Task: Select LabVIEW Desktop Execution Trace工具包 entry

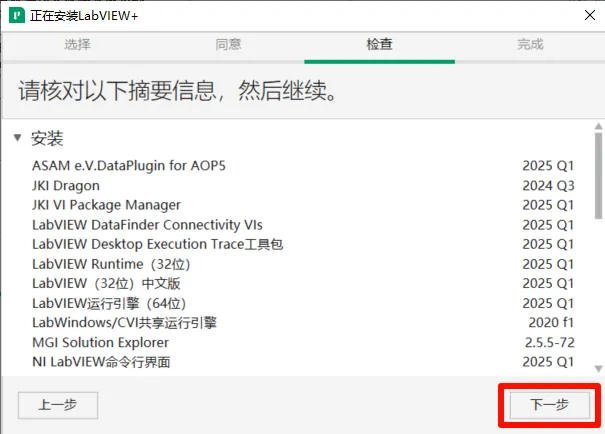Action: pyautogui.click(x=303, y=244)
